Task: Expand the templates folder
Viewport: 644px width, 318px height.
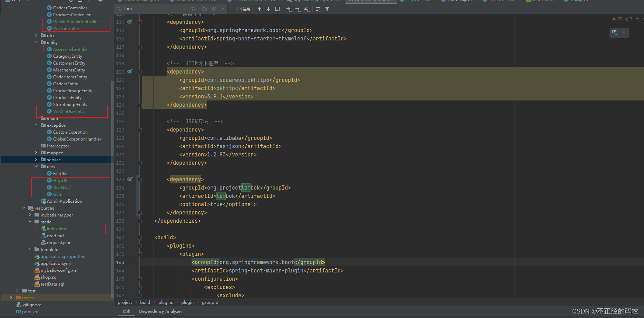Action: [30, 249]
